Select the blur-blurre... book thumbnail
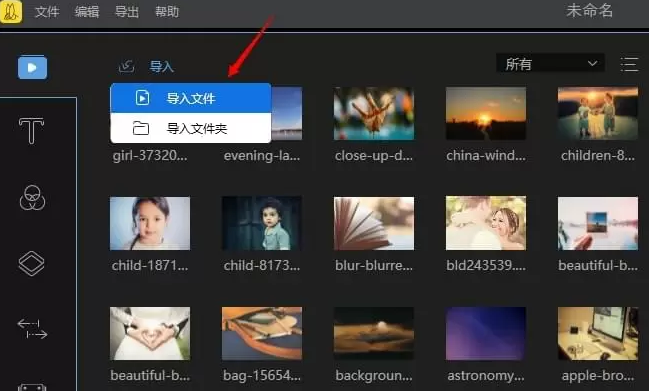The height and width of the screenshot is (391, 649). click(x=374, y=223)
